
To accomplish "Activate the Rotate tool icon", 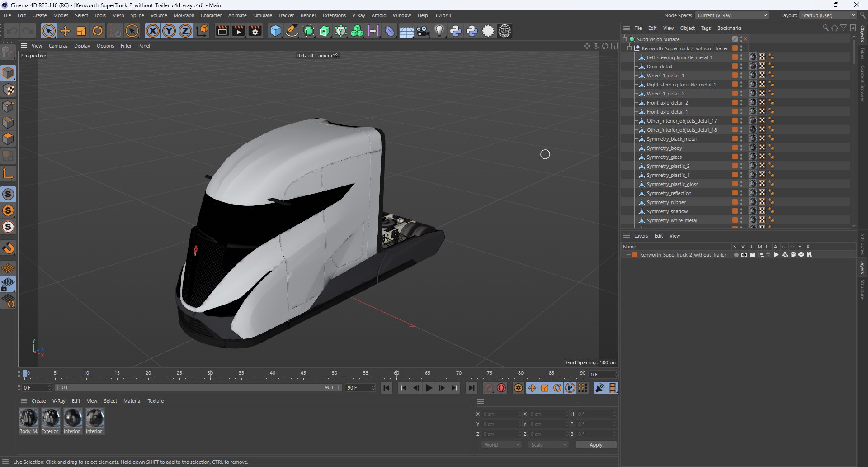I will (x=98, y=31).
